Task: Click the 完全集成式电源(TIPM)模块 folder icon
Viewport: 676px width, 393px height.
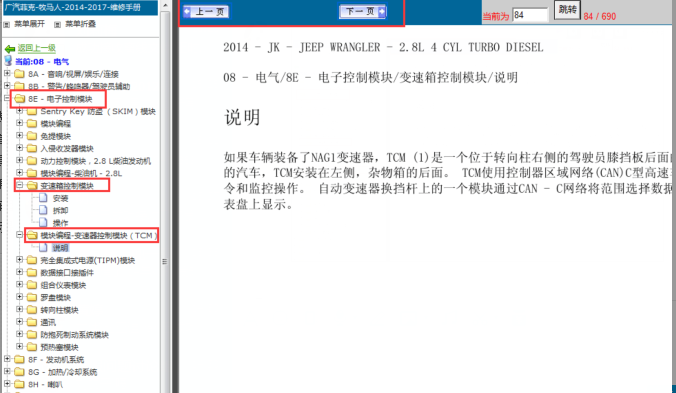Action: (x=31, y=260)
